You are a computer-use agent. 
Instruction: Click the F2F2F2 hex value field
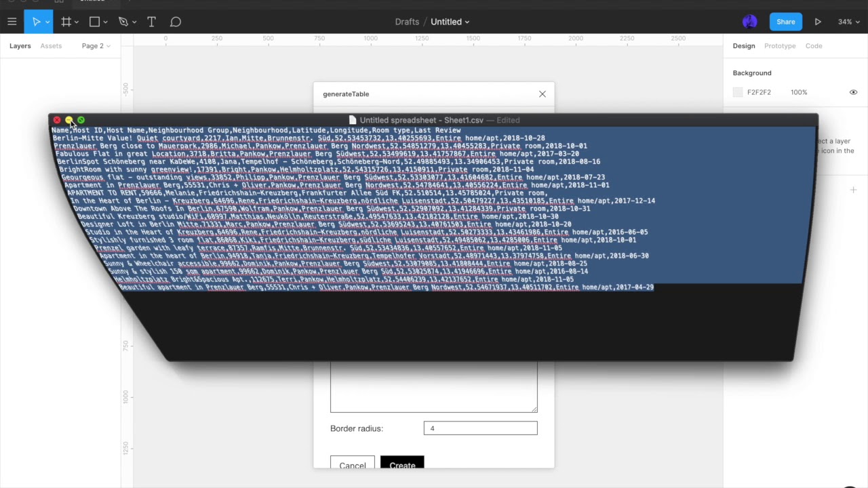pyautogui.click(x=759, y=92)
